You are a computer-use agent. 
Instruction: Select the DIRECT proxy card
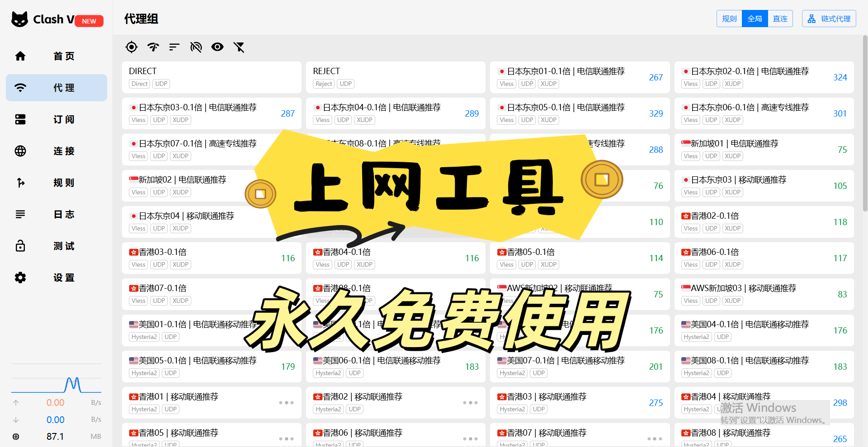[212, 77]
